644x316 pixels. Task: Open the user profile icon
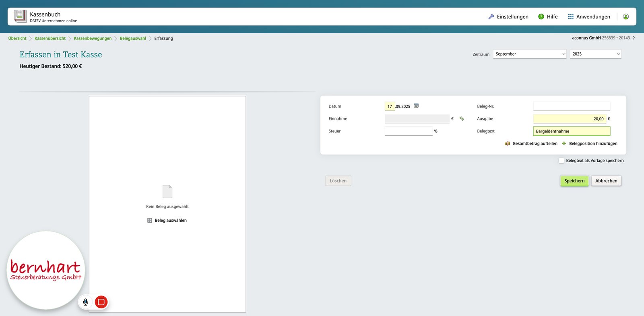pos(625,17)
